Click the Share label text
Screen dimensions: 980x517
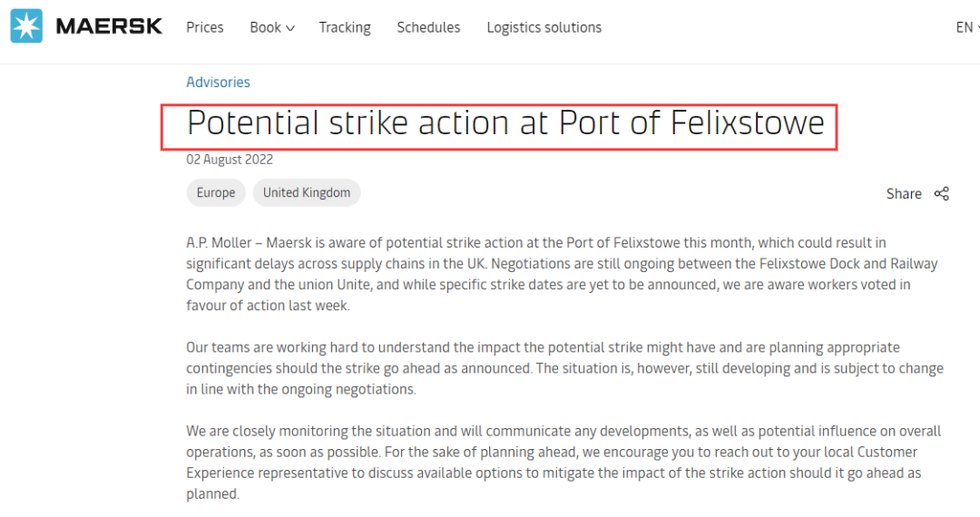[x=904, y=193]
